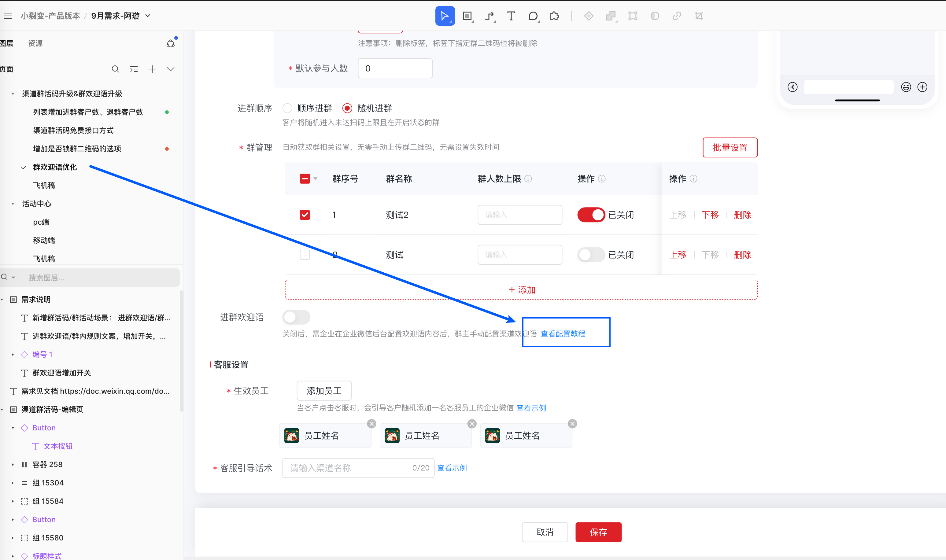This screenshot has width=946, height=560.
Task: Switch to the 资源 tab
Action: click(x=35, y=43)
